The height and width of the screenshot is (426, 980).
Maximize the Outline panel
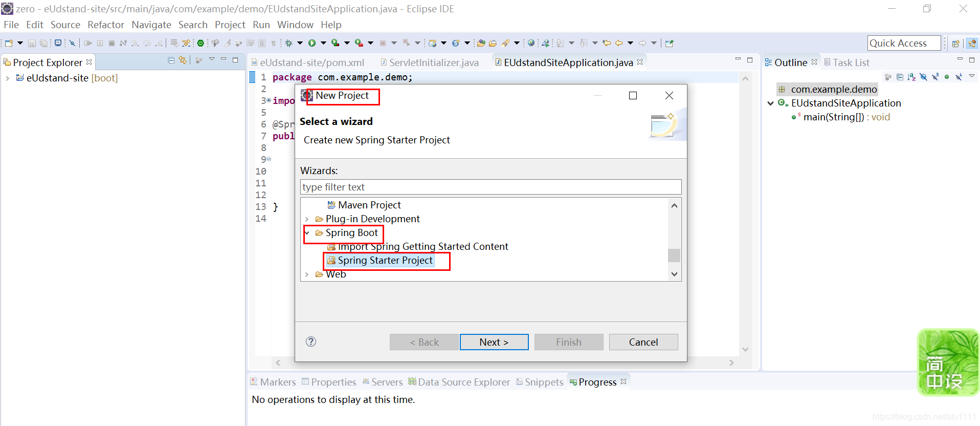click(x=972, y=60)
